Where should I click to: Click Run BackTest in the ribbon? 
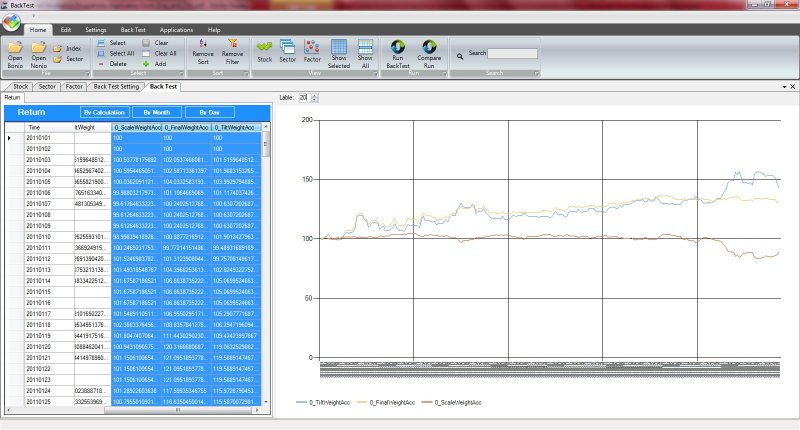[x=397, y=54]
